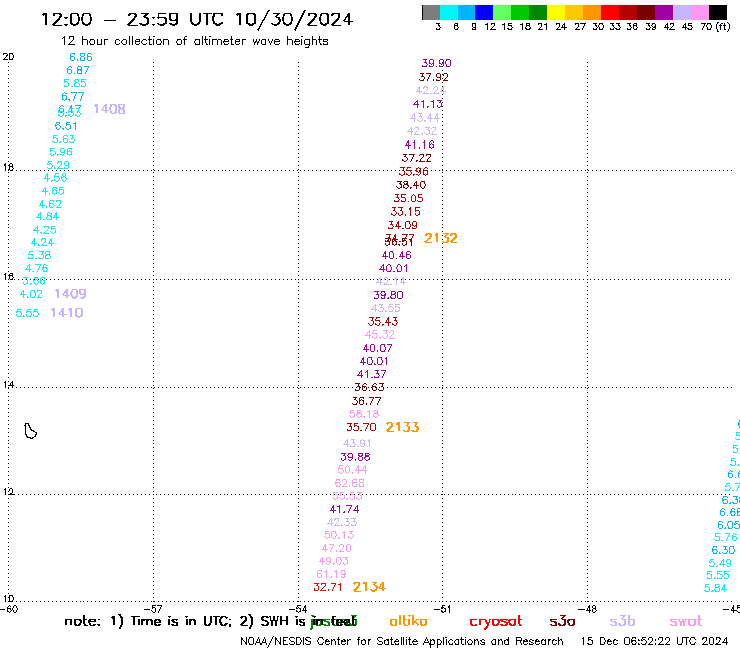The height and width of the screenshot is (650, 740).
Task: Click the orange time stamp 2132
Action: pyautogui.click(x=441, y=238)
